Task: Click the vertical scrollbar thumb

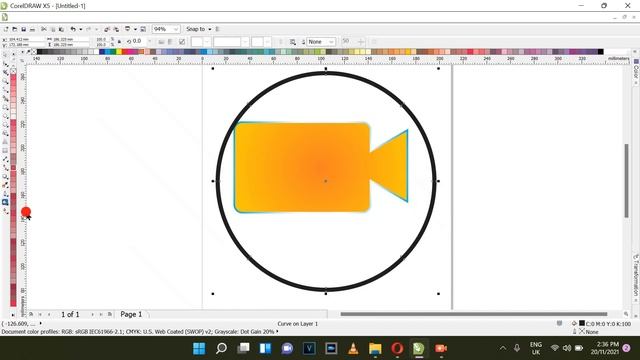Action: tap(627, 181)
